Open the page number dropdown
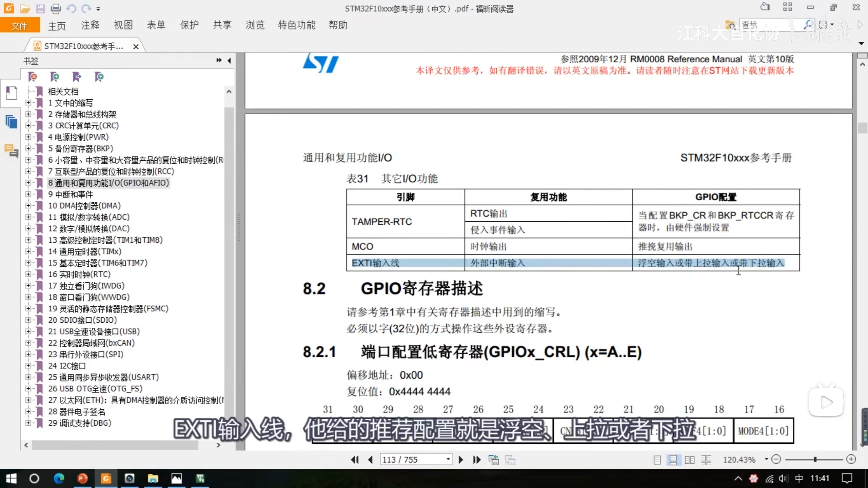The height and width of the screenshot is (488, 868). coord(448,460)
